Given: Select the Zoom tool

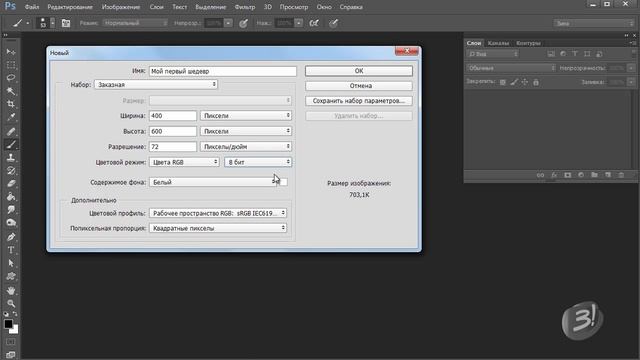Looking at the screenshot, I should (x=11, y=303).
